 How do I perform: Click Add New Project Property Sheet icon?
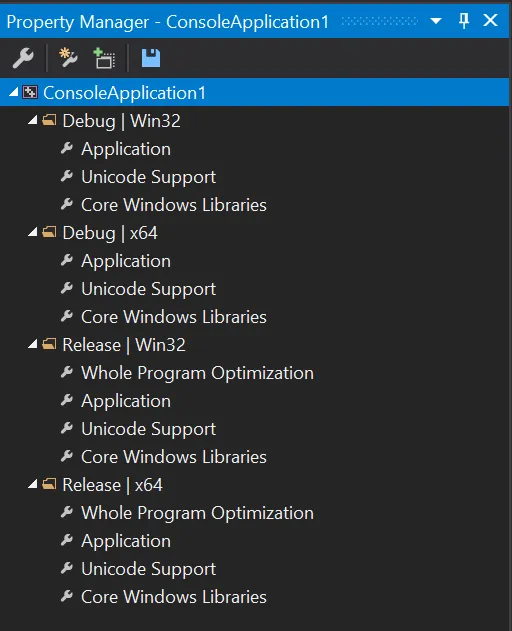click(68, 57)
